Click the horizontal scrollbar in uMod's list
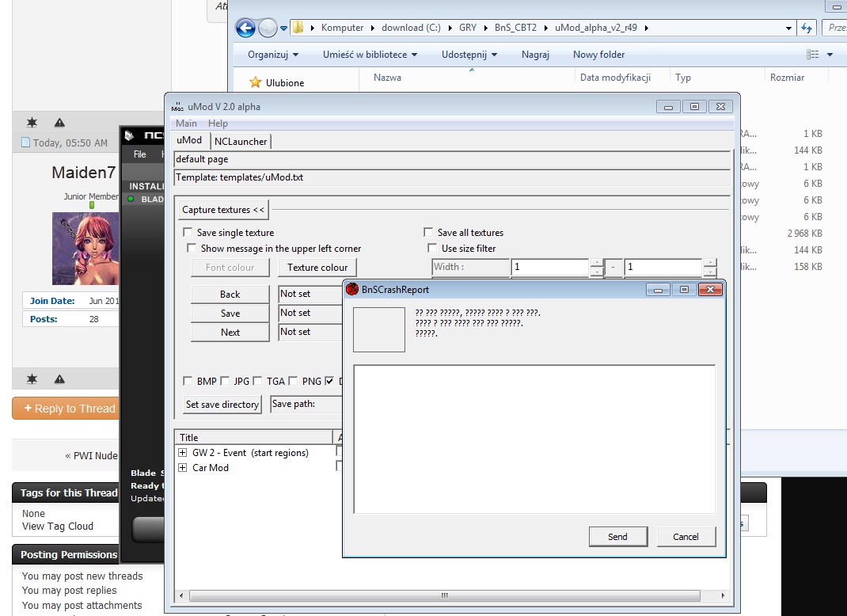 (x=443, y=595)
